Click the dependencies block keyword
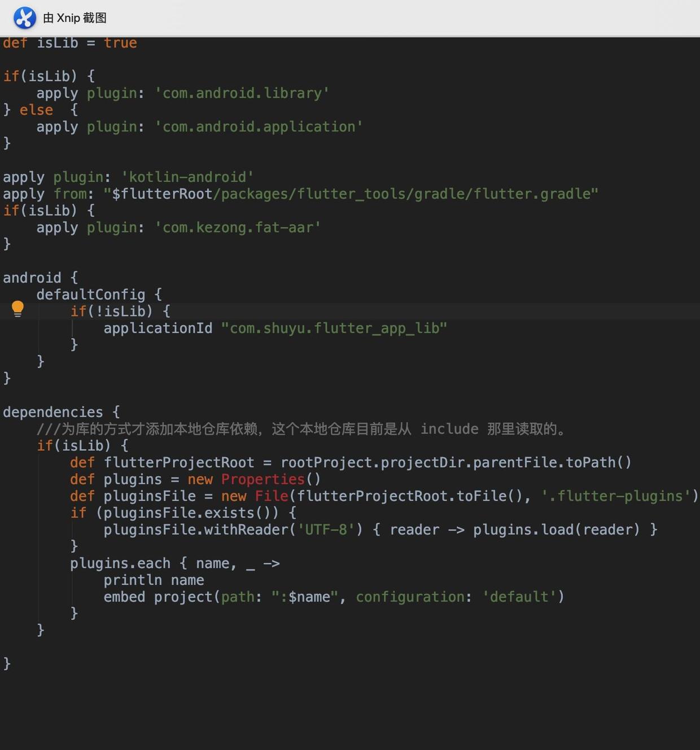Viewport: 700px width, 750px height. point(53,412)
